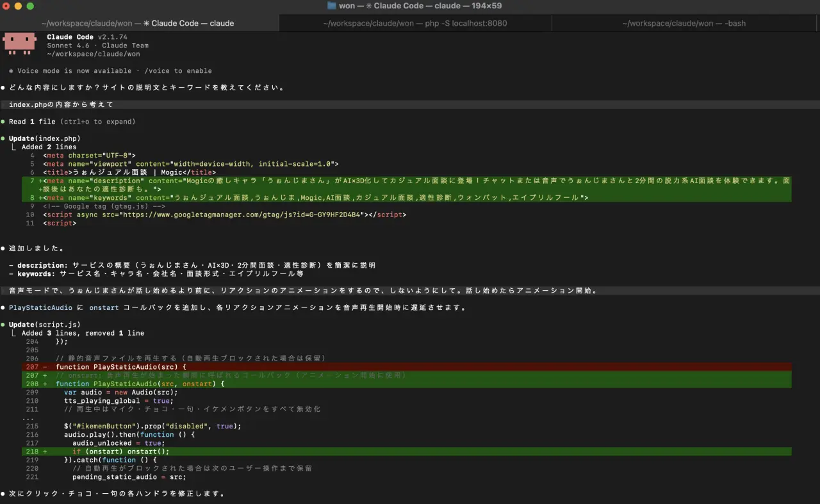This screenshot has height=504, width=820.
Task: Click the folder icon in the window title
Action: [x=331, y=6]
